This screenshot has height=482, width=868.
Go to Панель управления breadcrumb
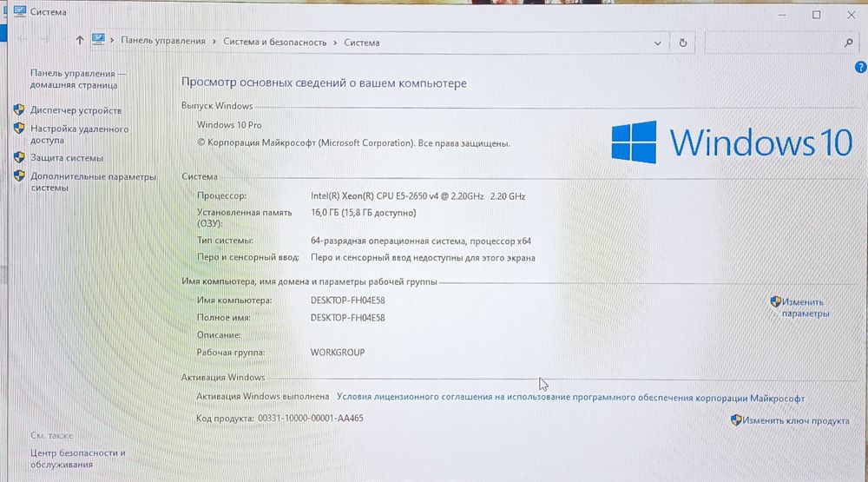(163, 41)
